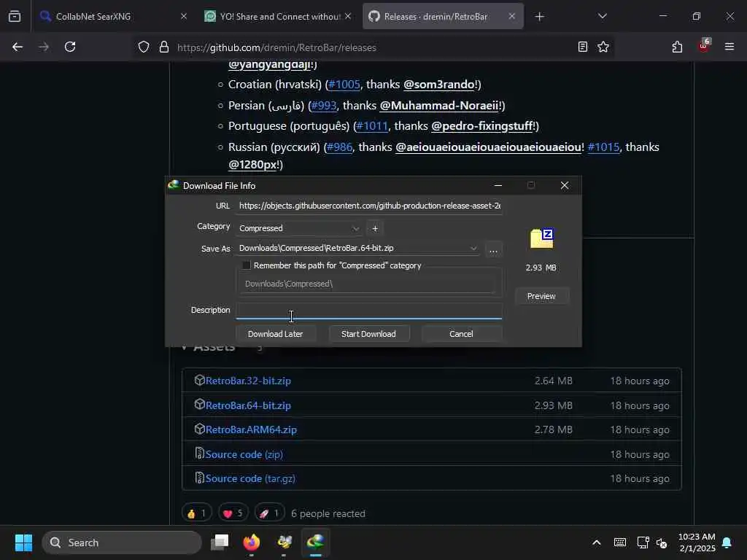Open the Extensions puzzle icon

677,47
